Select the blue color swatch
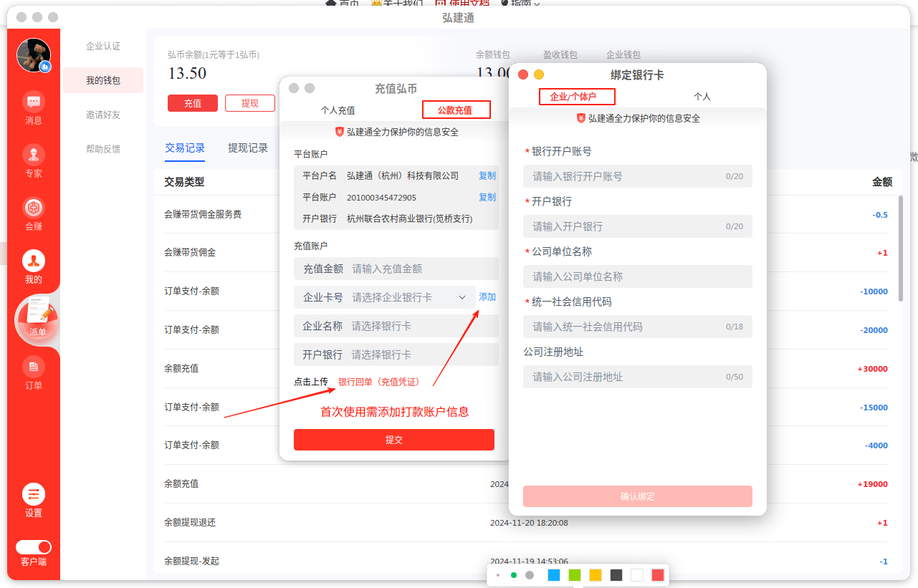Viewport: 918px width, 588px height. tap(553, 575)
